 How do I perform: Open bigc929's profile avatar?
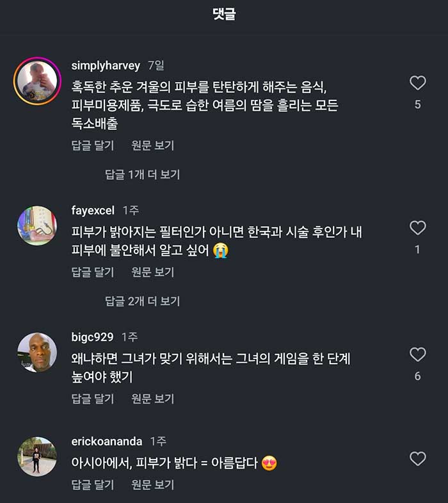[x=37, y=353]
